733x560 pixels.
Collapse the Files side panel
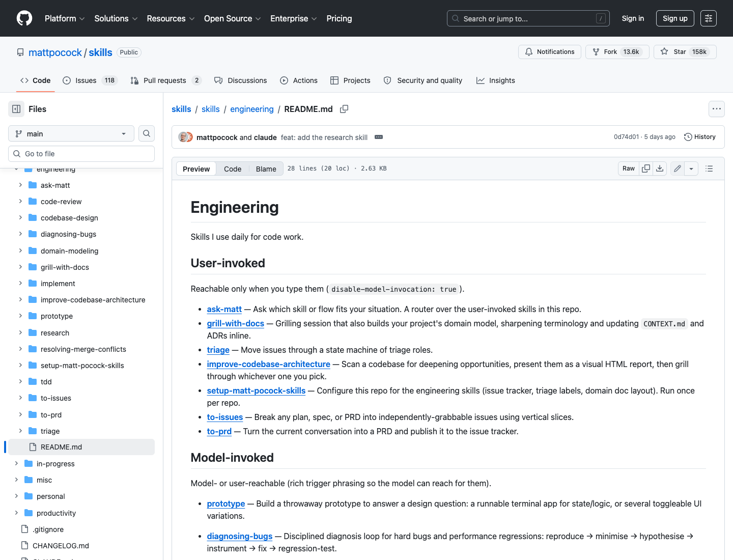coord(16,109)
